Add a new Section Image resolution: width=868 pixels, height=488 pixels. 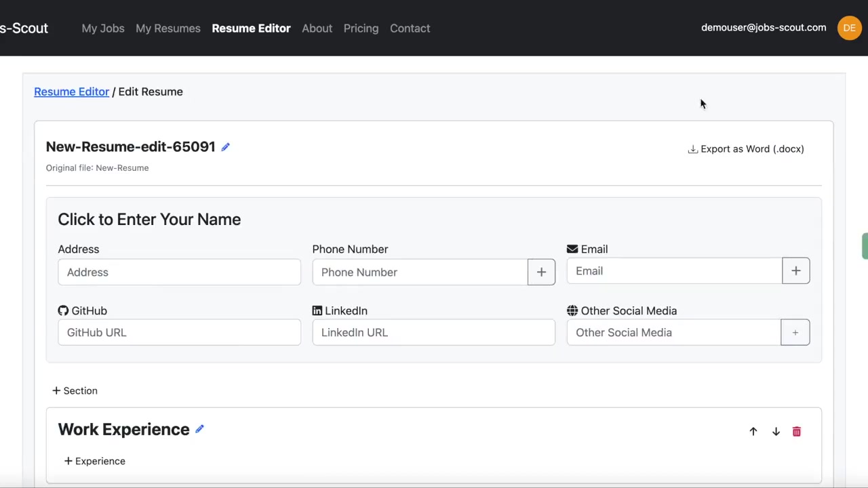click(75, 391)
